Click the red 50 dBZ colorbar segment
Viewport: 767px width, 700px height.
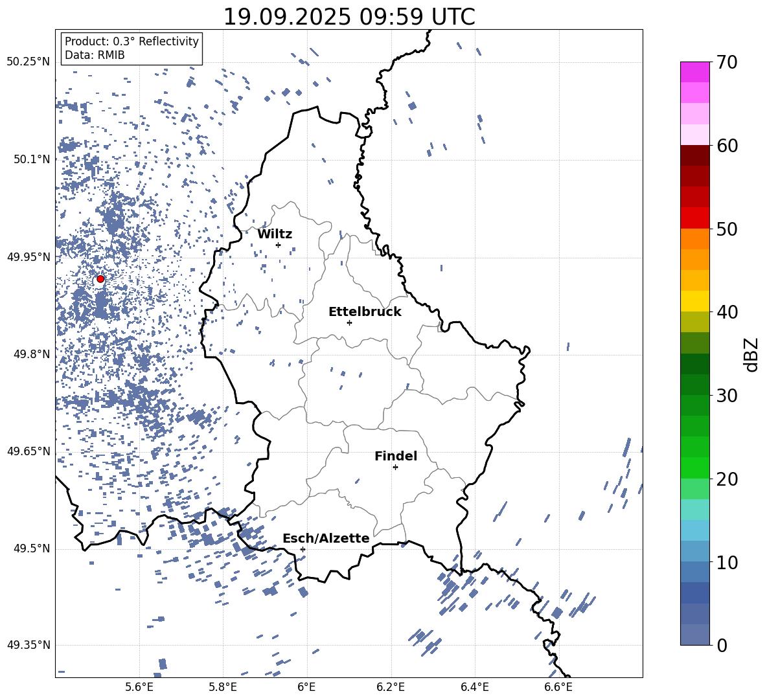point(694,218)
